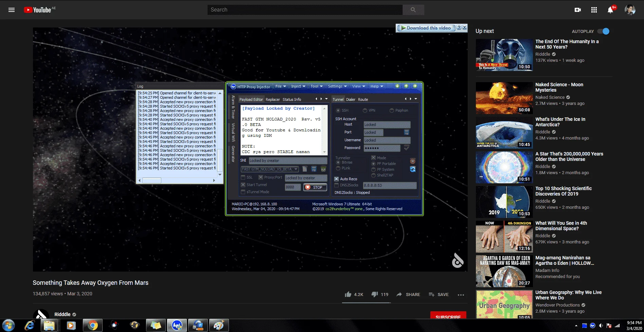Toggle the SSL checkbox
This screenshot has width=644, height=332.
click(243, 177)
